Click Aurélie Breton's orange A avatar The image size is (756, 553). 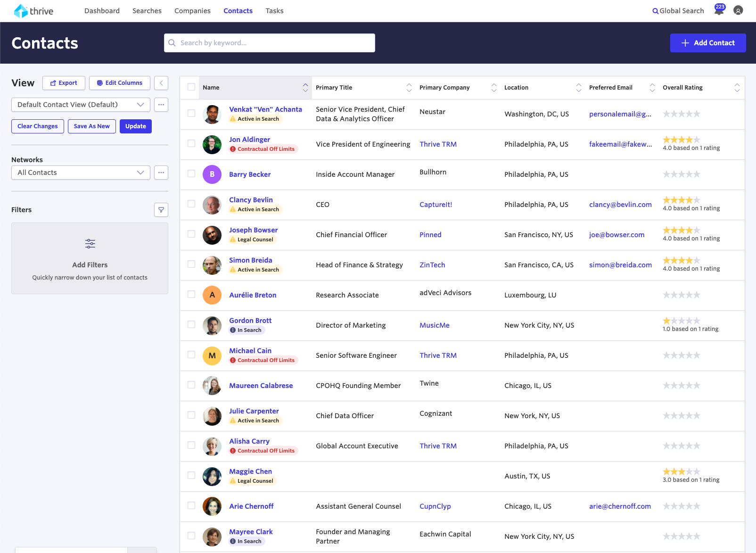[x=212, y=295]
